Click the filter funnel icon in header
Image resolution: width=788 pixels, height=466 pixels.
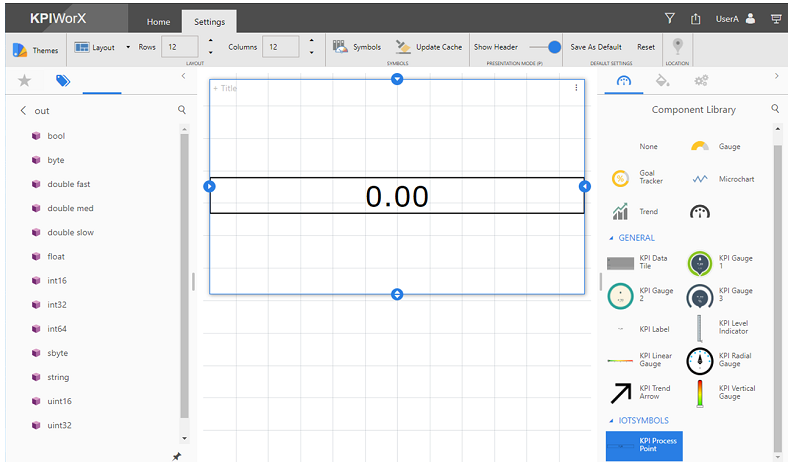point(670,18)
